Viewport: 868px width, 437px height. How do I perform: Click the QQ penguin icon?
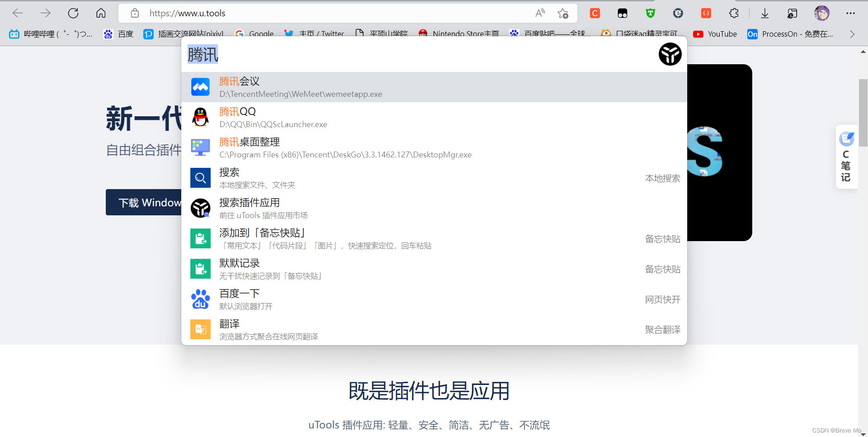[x=200, y=117]
